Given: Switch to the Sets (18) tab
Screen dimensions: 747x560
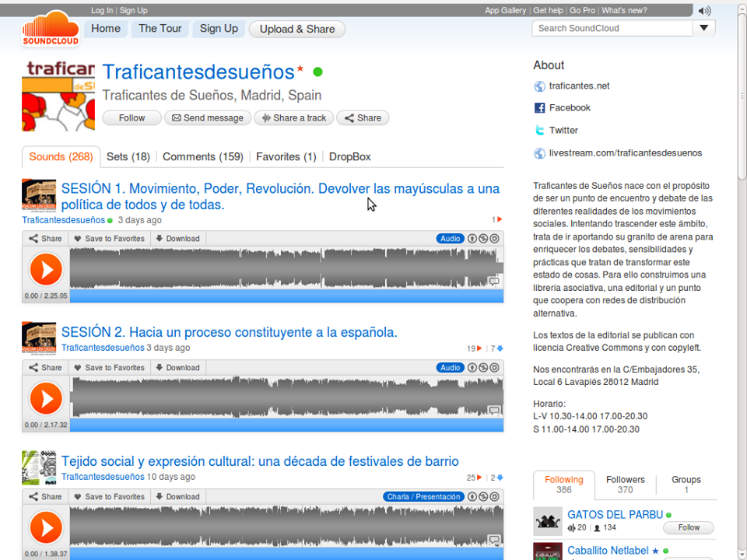Looking at the screenshot, I should pyautogui.click(x=128, y=156).
